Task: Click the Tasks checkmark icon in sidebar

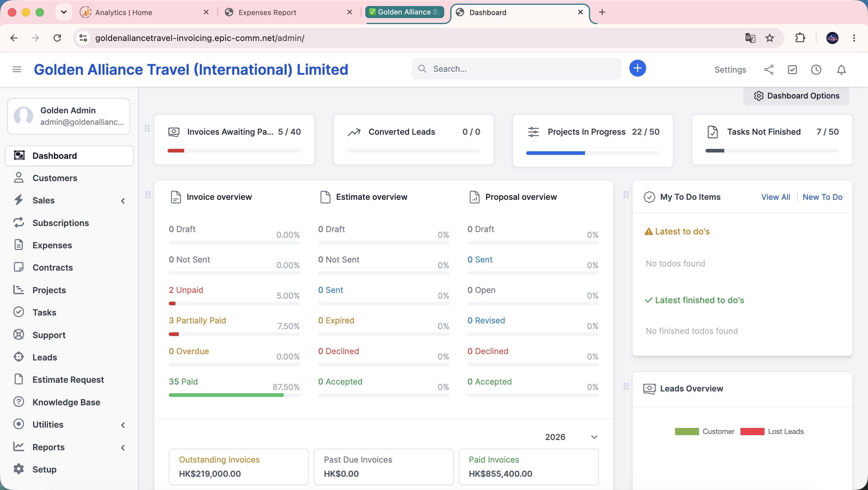Action: (x=18, y=312)
